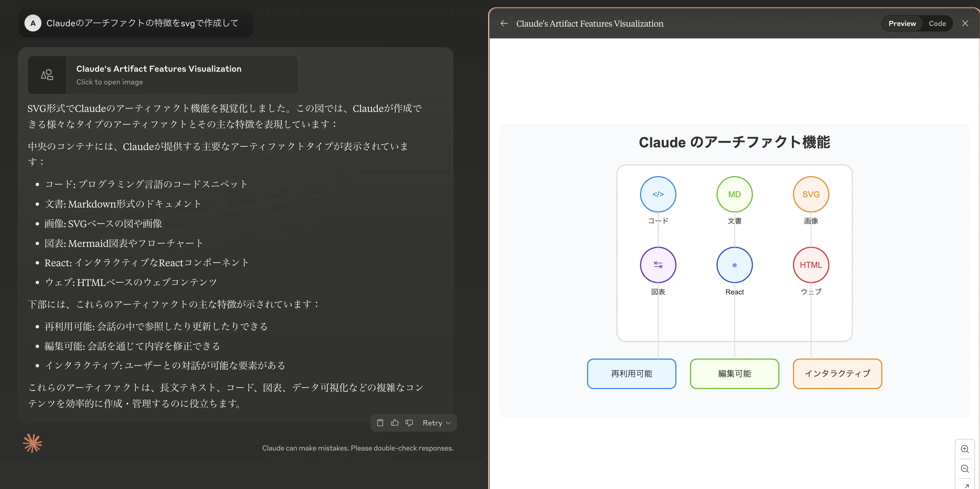Click the インタラクティブ box
Screen dimensions: 980x489
837,374
